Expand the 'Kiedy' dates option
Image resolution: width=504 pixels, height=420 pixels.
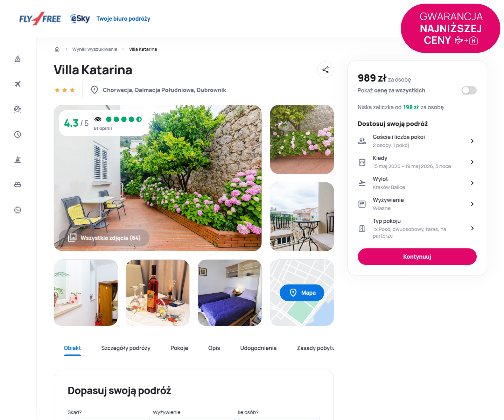(x=417, y=162)
